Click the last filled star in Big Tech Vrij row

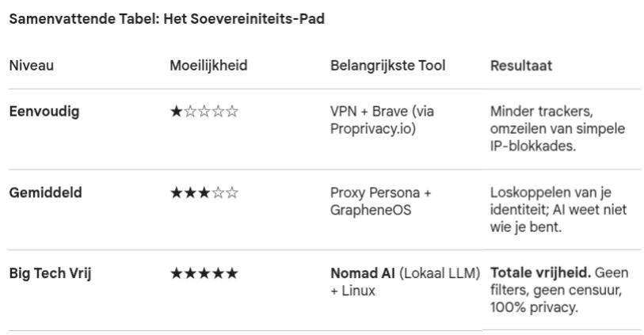coord(232,274)
